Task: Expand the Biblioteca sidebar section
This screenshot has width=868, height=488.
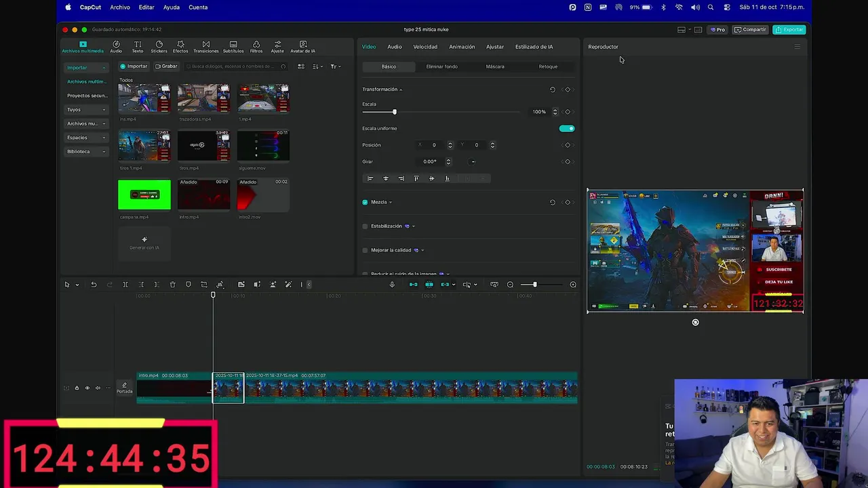Action: [87, 151]
